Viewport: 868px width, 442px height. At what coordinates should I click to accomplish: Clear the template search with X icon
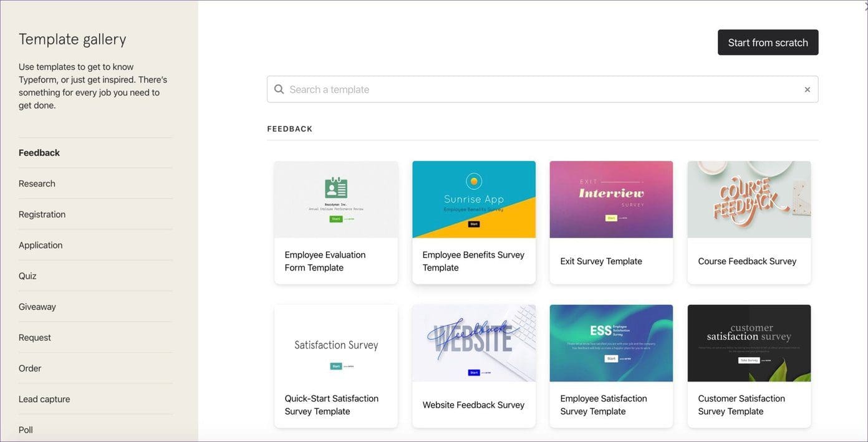(x=807, y=90)
